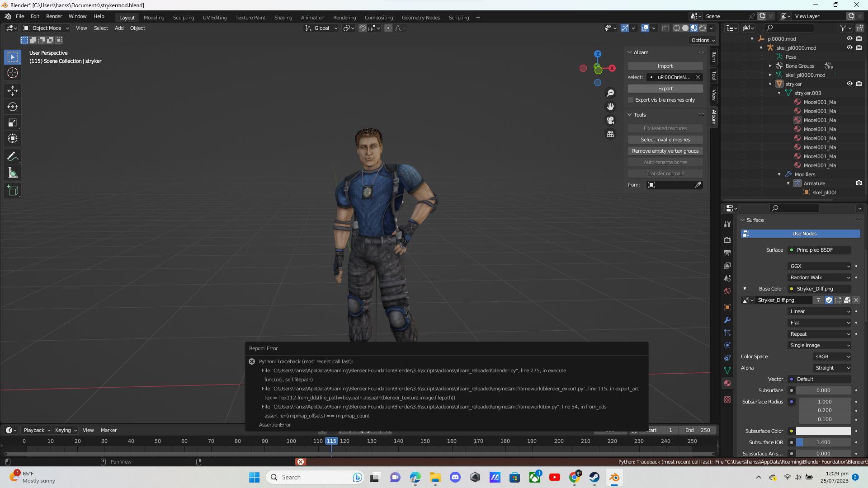The image size is (868, 488).
Task: Click frame 120 on the timeline
Action: click(345, 441)
